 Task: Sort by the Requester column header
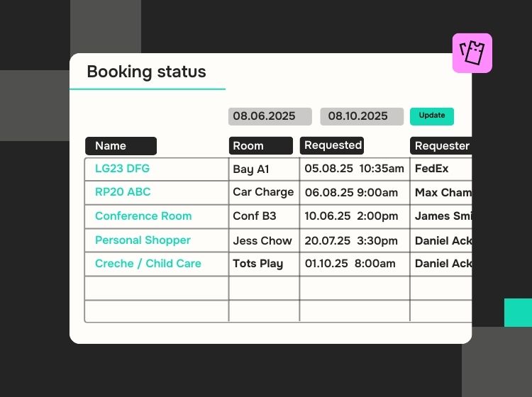(440, 146)
